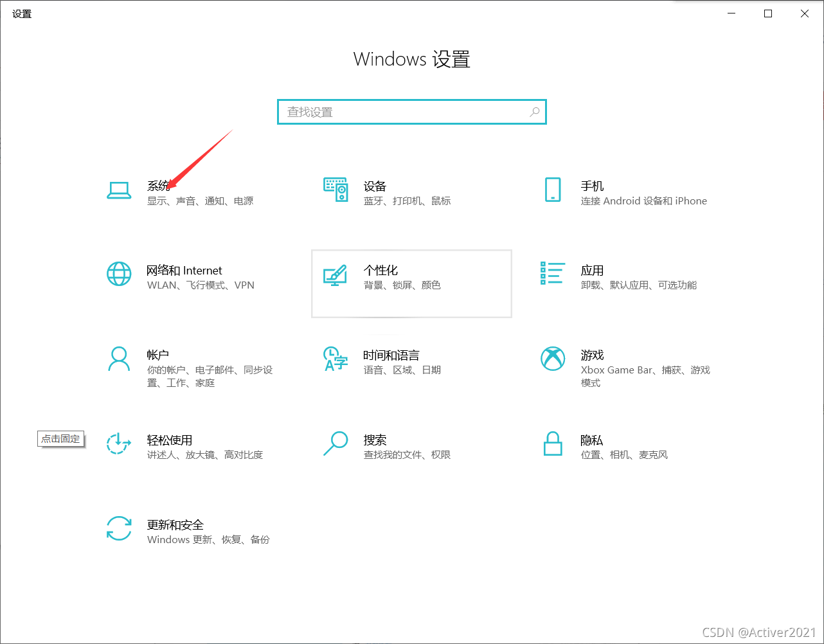
Task: Open the 系统 settings title
Action: coord(159,186)
